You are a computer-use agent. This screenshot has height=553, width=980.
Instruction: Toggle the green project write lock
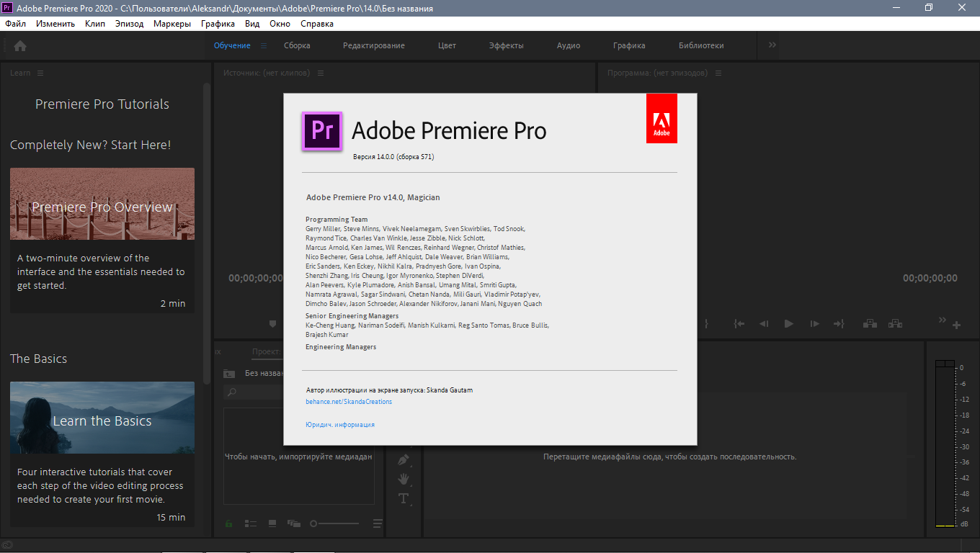click(229, 523)
